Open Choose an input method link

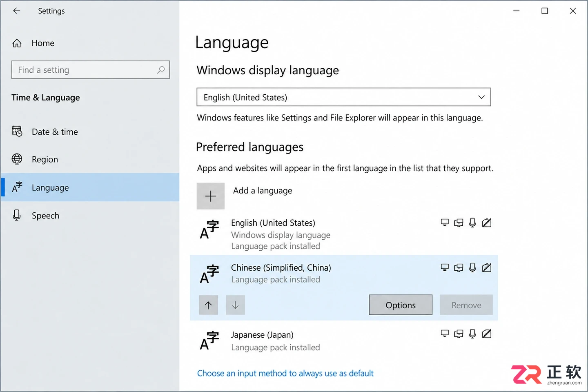tap(285, 373)
